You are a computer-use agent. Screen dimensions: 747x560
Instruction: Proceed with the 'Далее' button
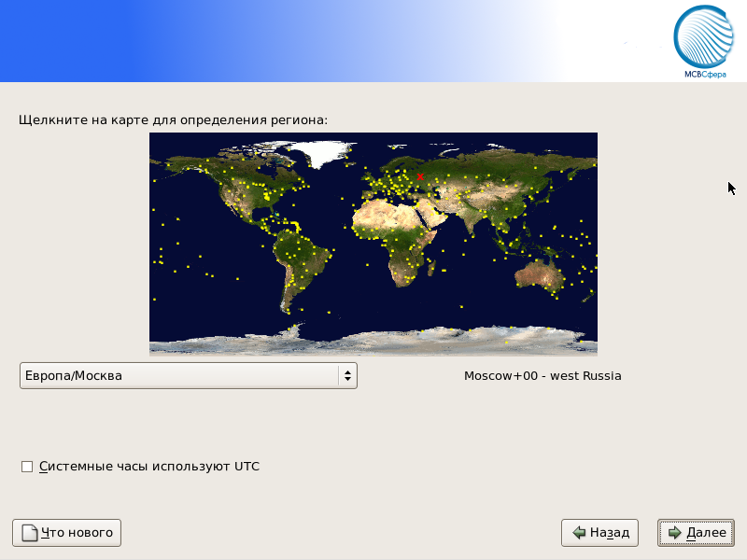696,533
